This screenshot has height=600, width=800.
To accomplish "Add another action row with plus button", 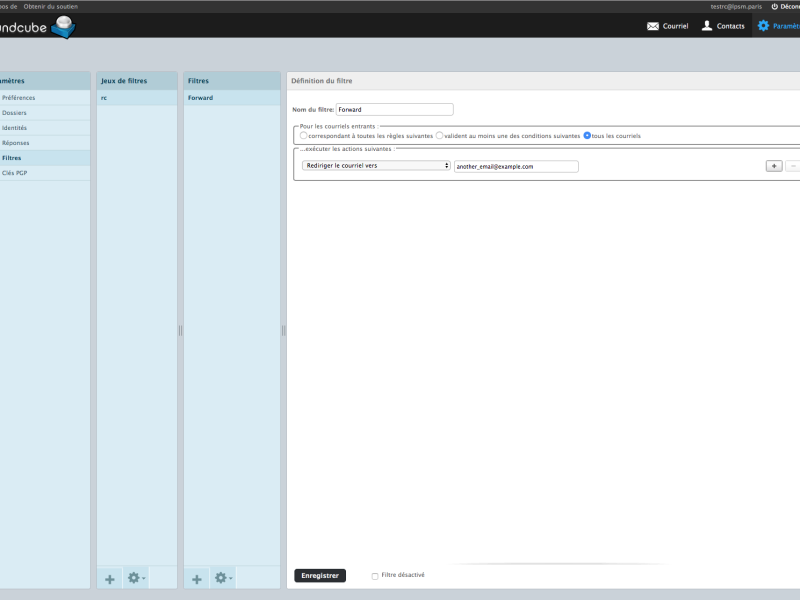I will coord(774,166).
